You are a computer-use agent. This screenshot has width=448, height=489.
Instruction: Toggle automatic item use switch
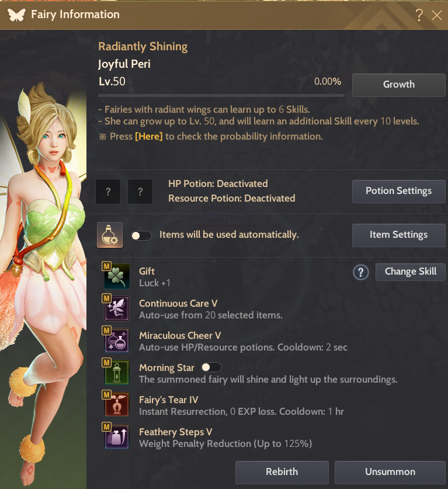141,236
